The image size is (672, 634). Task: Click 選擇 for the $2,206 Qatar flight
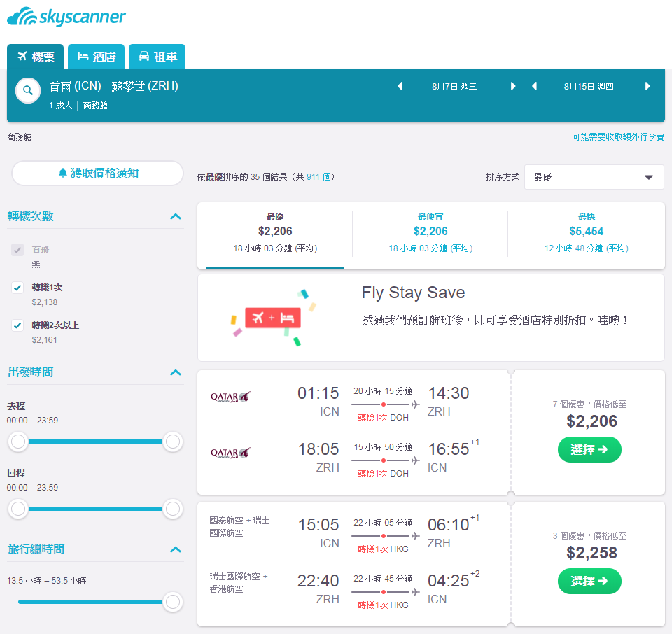coord(589,449)
